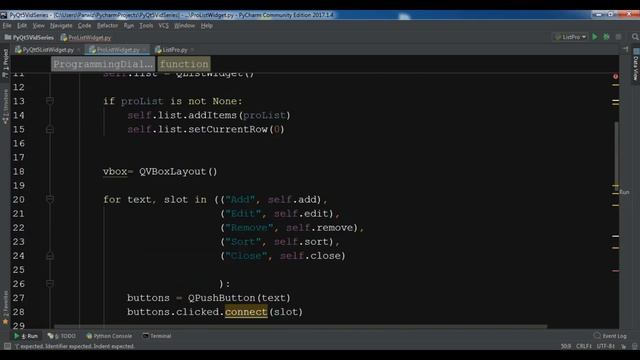The image size is (640, 360).
Task: Open the Navigate menu
Action: click(61, 26)
